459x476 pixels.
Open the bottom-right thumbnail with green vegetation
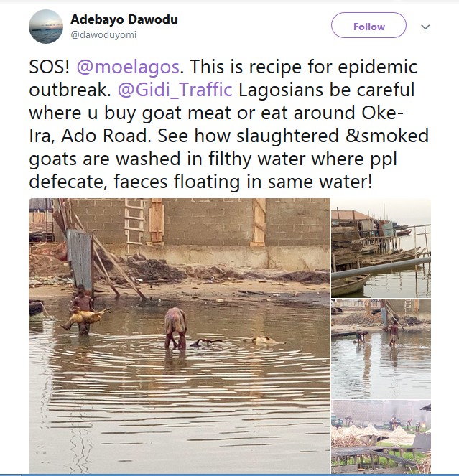381,437
